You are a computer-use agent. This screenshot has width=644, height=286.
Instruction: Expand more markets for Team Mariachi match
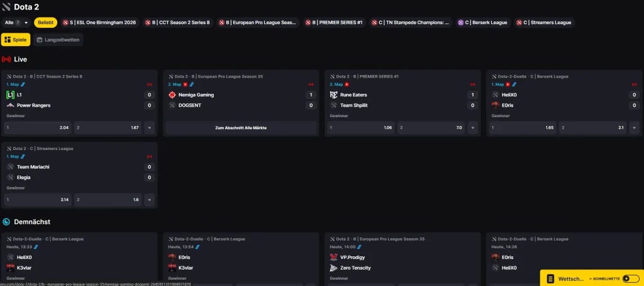(x=149, y=200)
